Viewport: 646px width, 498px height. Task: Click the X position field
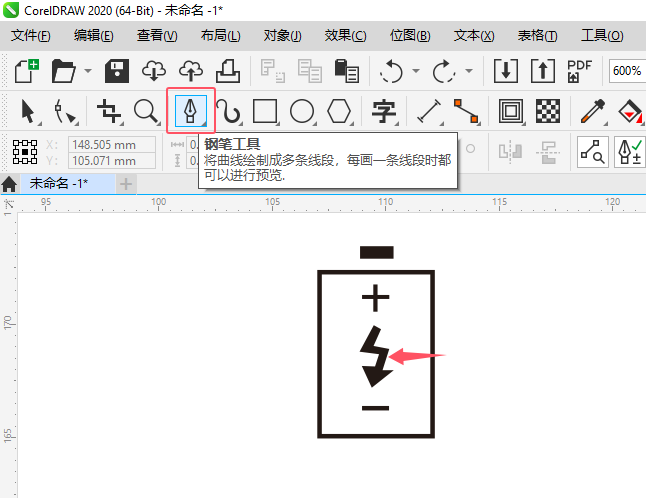click(112, 145)
